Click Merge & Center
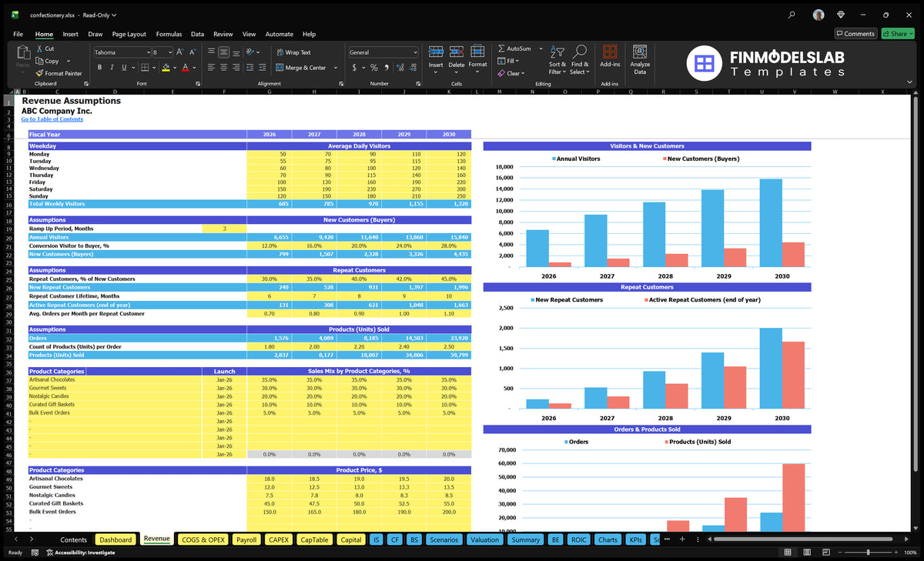 point(301,68)
